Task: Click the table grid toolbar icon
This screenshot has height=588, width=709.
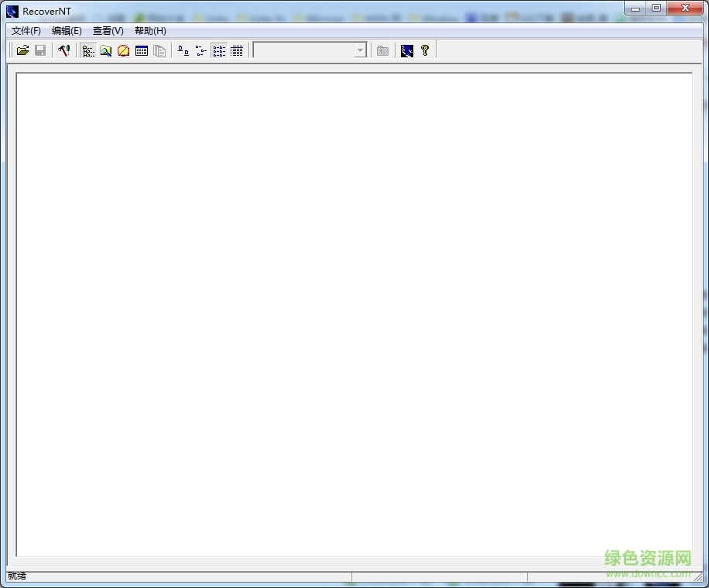Action: click(142, 50)
